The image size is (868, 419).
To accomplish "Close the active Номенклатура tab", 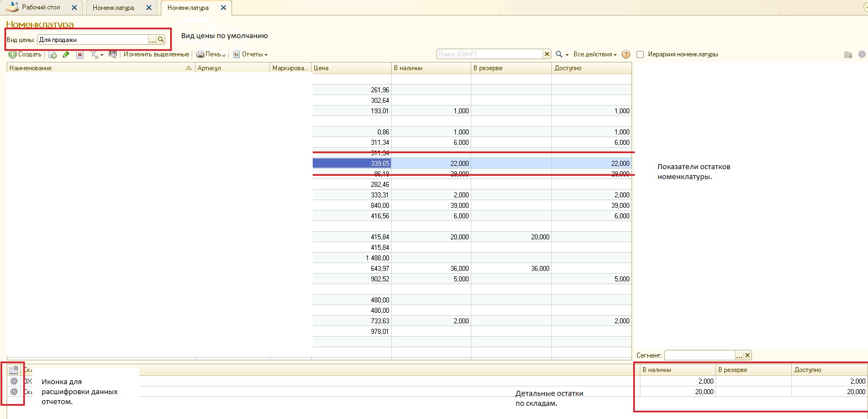I will pyautogui.click(x=223, y=8).
